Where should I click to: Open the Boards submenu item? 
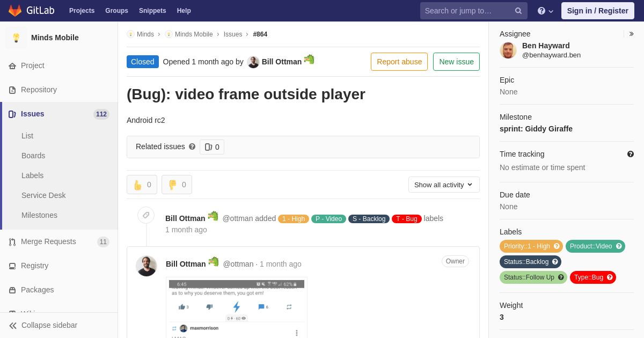click(33, 156)
